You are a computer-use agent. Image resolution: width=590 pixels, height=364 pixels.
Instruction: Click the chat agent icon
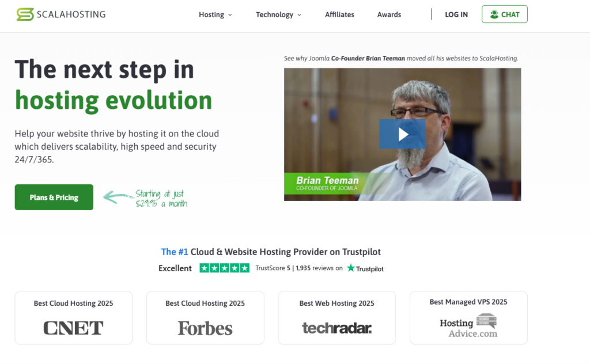click(494, 14)
